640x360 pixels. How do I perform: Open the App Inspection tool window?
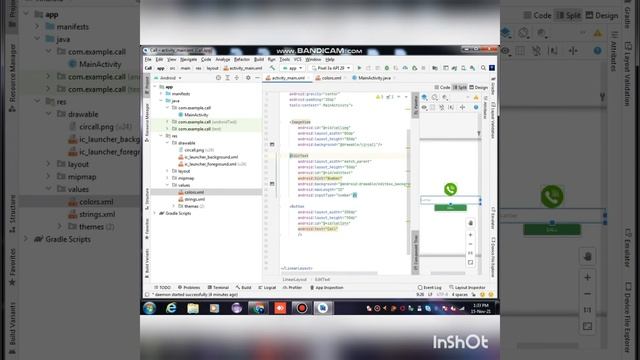click(327, 287)
